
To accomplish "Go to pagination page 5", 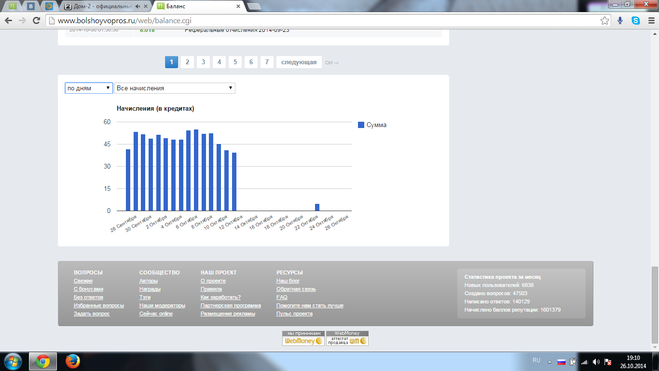I will click(x=235, y=62).
